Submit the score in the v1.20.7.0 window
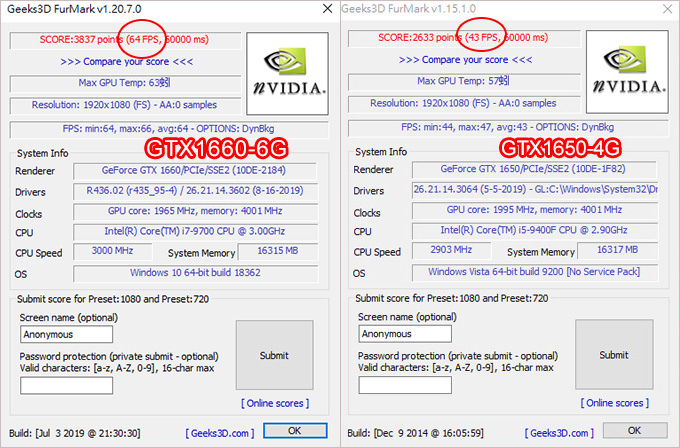The image size is (680, 448). 275,355
